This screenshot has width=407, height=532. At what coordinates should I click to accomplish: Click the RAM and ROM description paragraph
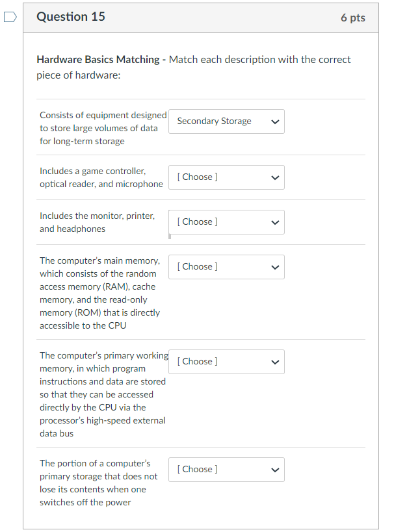point(99,293)
